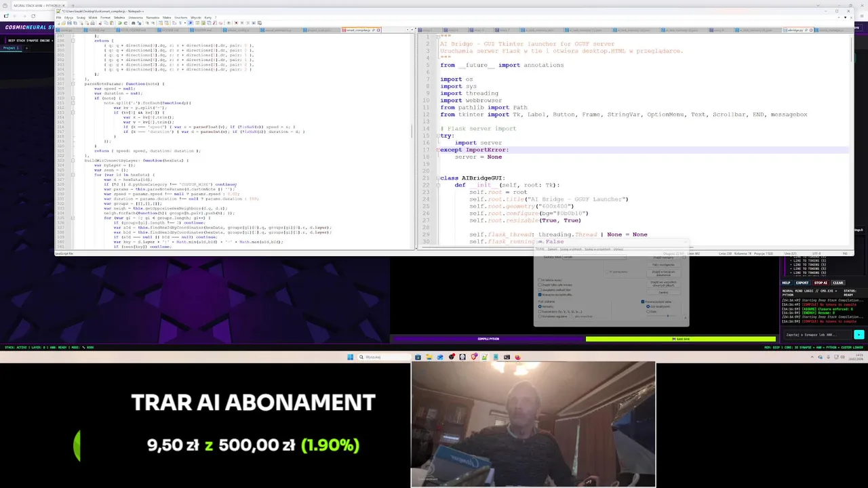The width and height of the screenshot is (868, 488).
Task: Click the collapse arrow at Find dialog bottom-right
Action: (x=686, y=318)
